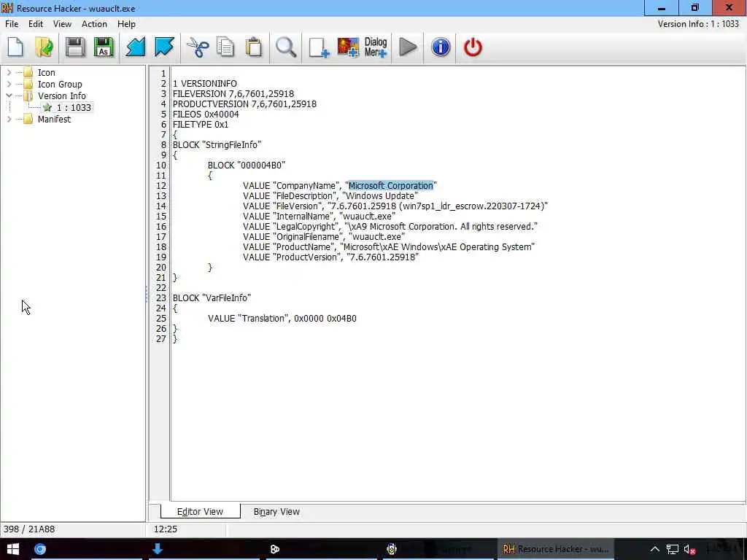
Task: Open the View menu
Action: point(62,24)
